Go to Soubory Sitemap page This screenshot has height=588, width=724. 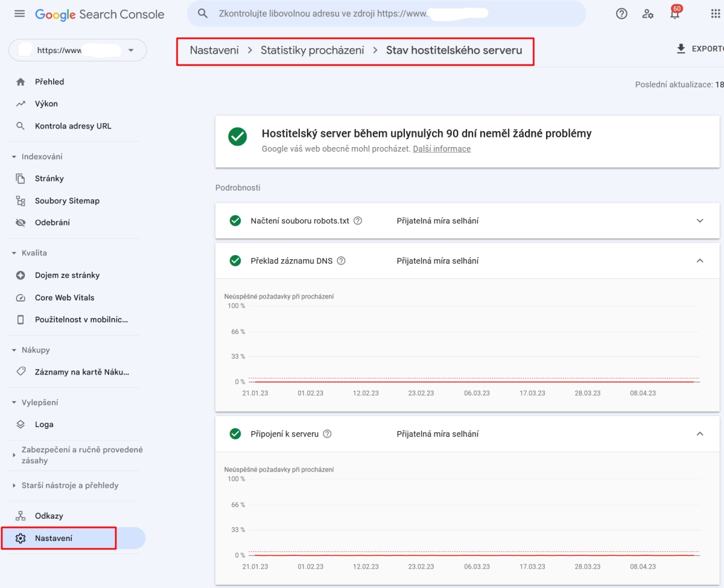pyautogui.click(x=67, y=201)
